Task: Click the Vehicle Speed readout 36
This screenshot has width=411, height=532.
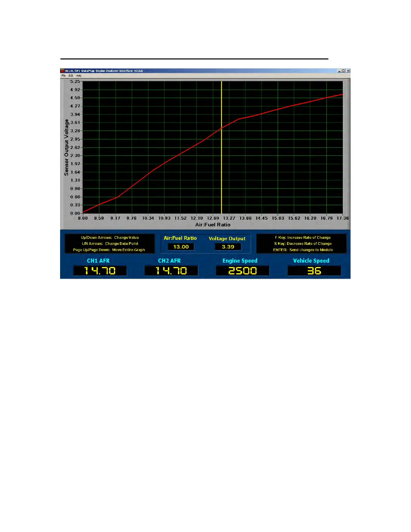Action: tap(314, 271)
